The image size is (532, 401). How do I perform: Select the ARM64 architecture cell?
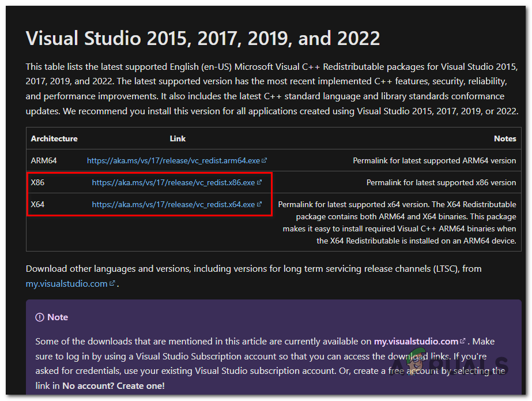[44, 160]
